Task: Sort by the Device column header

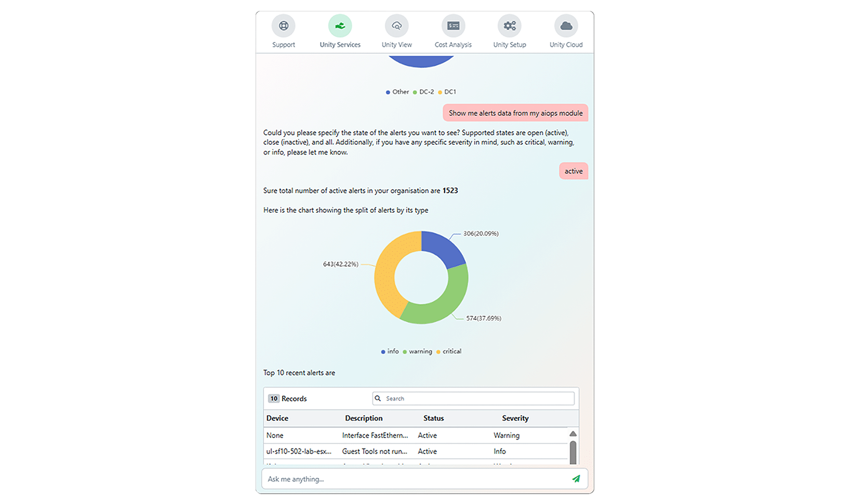Action: tap(277, 418)
